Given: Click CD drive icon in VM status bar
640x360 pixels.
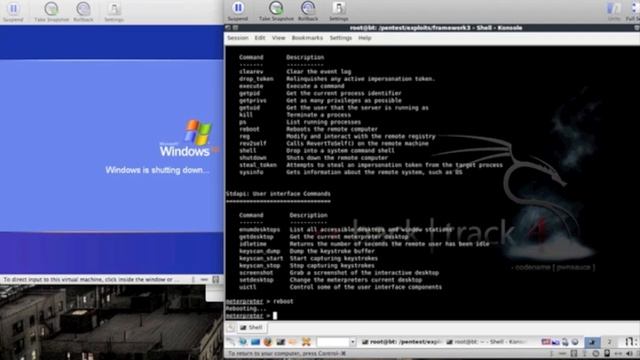Looking at the screenshot, I should (596, 353).
